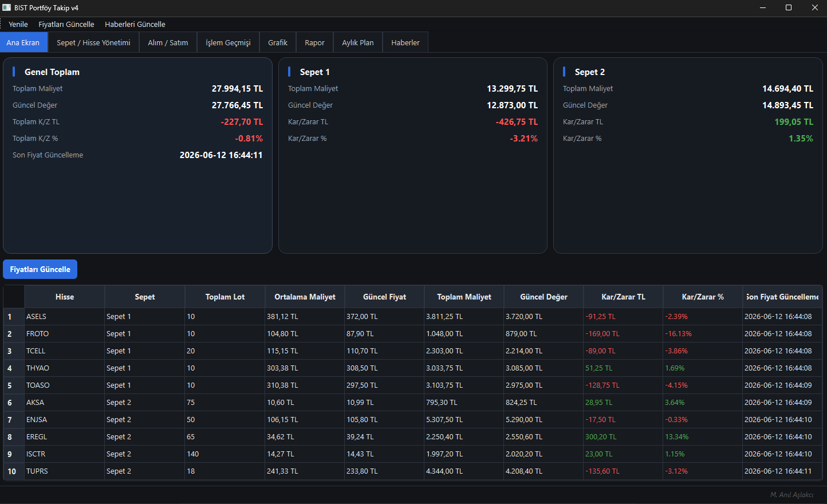The image size is (827, 504).
Task: Go to the Alım / Satım tab
Action: point(168,42)
